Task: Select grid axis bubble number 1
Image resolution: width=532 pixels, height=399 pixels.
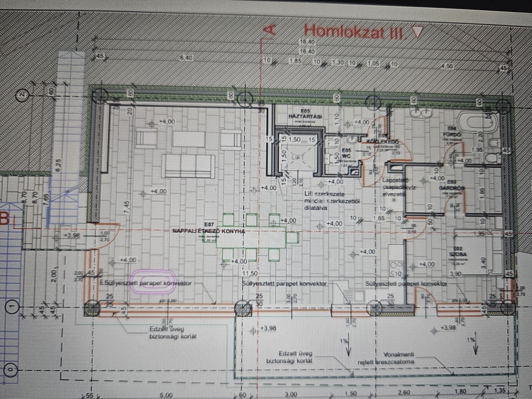Action: click(12, 307)
